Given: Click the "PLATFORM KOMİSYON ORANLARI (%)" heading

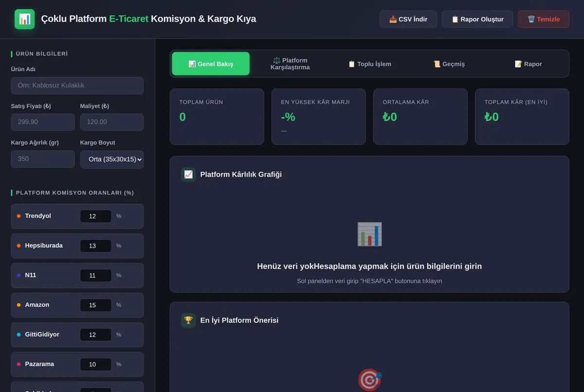Looking at the screenshot, I should 75,193.
